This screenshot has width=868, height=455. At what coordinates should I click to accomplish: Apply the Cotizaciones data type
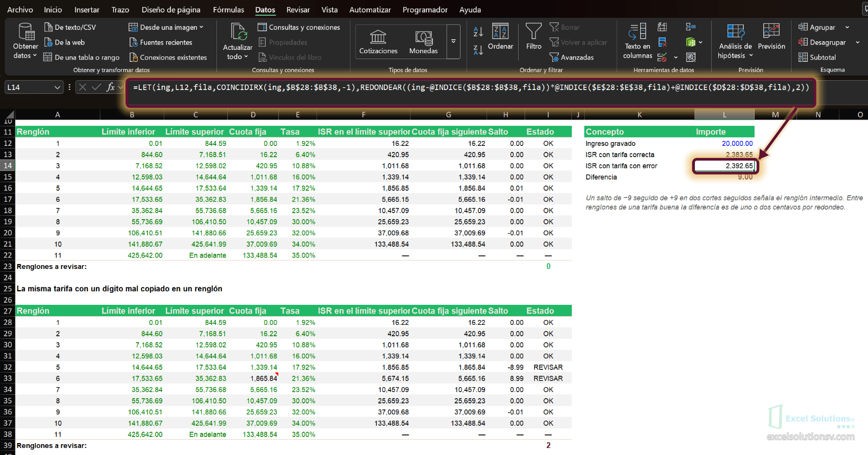[378, 42]
